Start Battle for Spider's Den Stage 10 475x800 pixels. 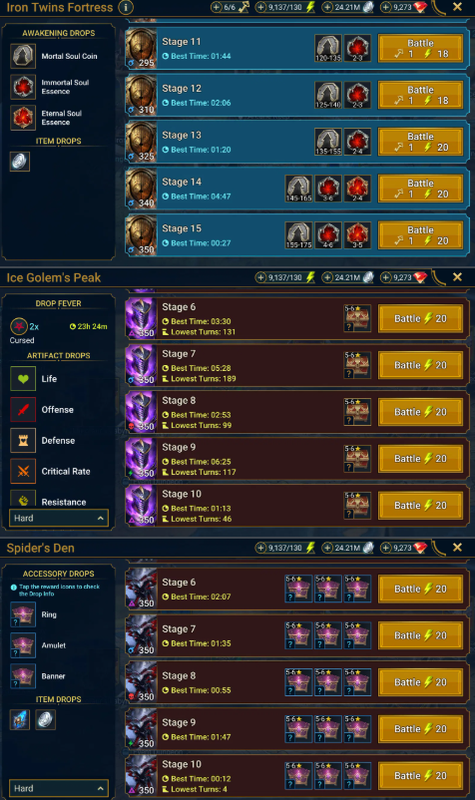[420, 776]
